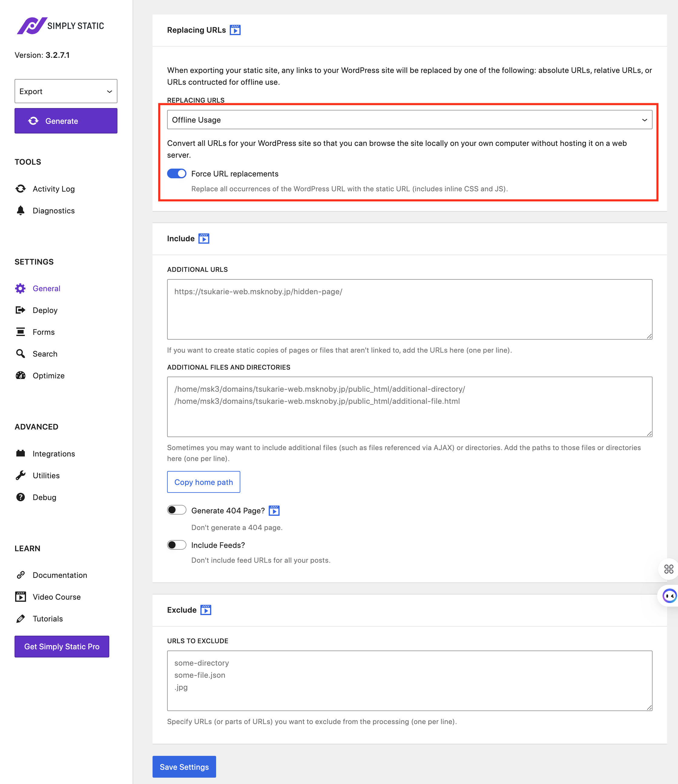Click the Simply Static logo
678x784 pixels.
61,26
